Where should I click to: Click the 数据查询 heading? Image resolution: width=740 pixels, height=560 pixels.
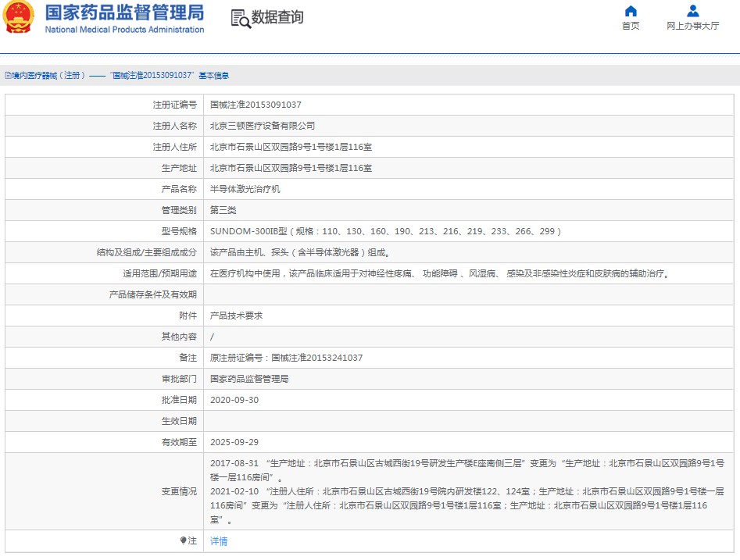(277, 17)
